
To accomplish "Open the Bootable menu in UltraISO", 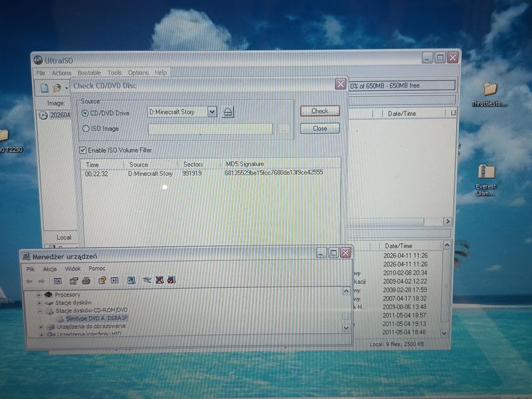I will click(89, 73).
